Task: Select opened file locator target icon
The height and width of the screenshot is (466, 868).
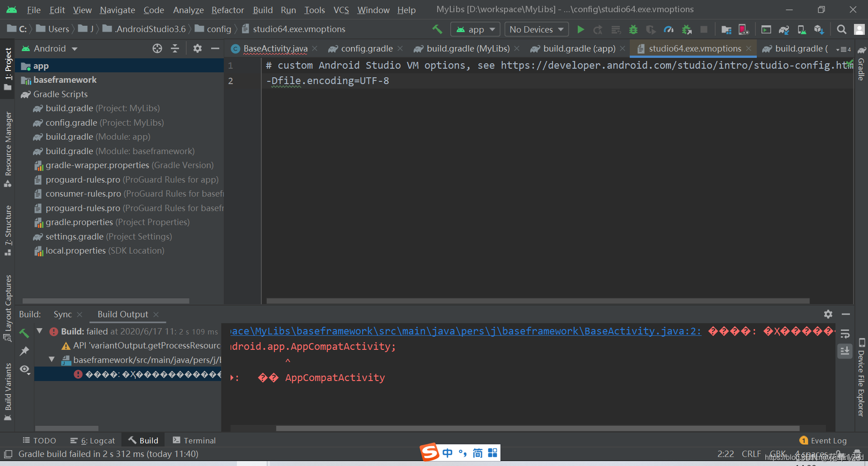Action: (x=157, y=48)
